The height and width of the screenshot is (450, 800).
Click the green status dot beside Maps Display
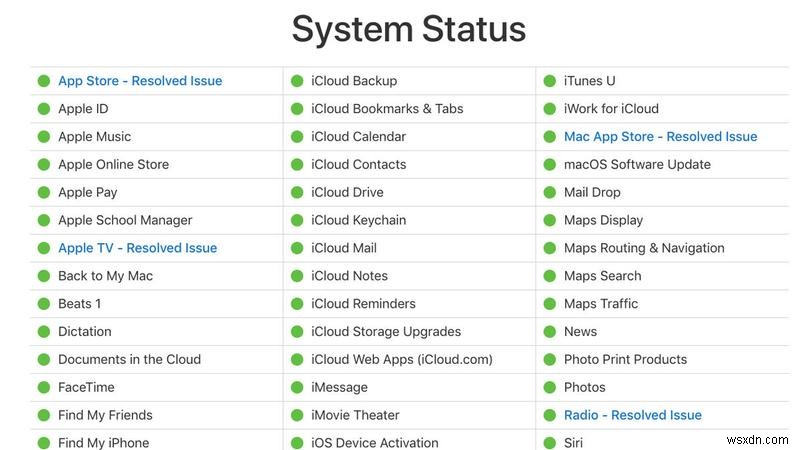[549, 220]
